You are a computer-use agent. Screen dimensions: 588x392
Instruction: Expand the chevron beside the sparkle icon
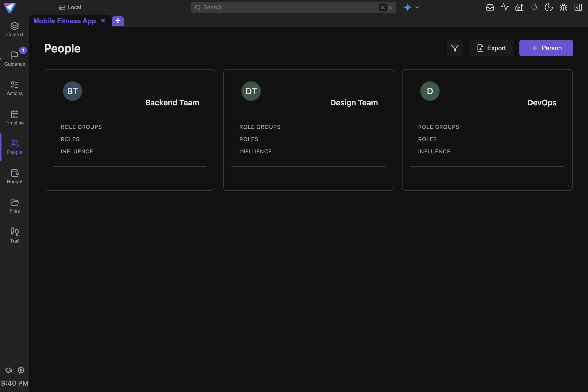point(417,7)
